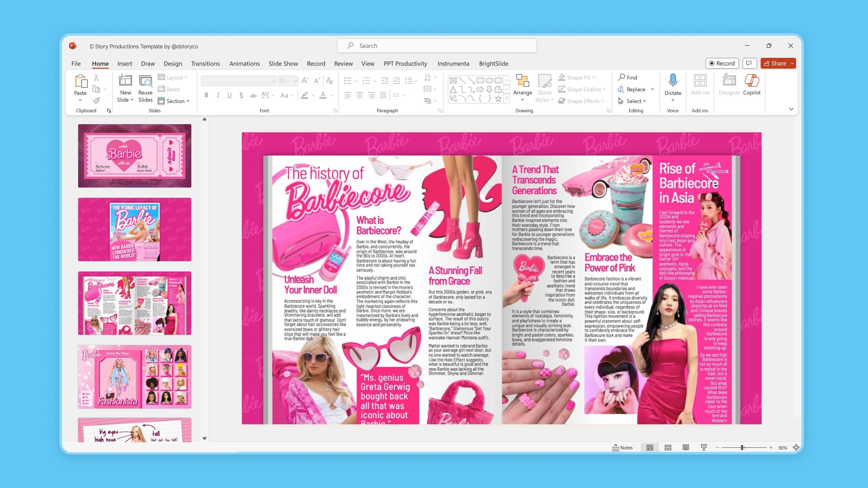Viewport: 868px width, 488px height.
Task: Open Reuse Slides pane
Action: (145, 81)
